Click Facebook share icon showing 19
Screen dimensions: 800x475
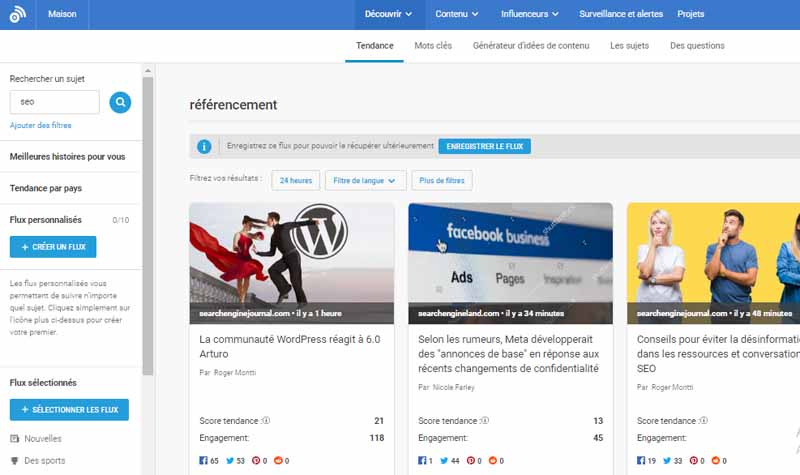click(x=641, y=460)
